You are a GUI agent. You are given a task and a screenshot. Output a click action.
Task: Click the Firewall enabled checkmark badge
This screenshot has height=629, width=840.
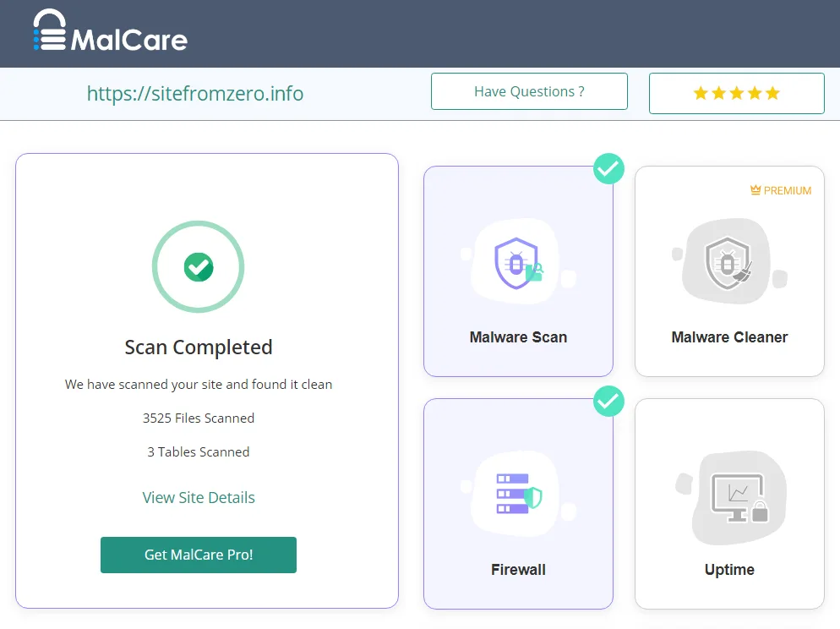pyautogui.click(x=608, y=401)
